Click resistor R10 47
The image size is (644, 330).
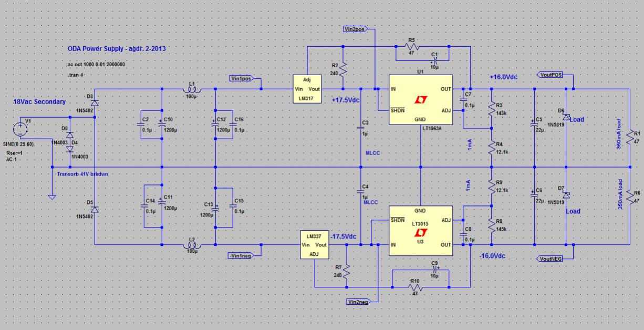pos(416,287)
